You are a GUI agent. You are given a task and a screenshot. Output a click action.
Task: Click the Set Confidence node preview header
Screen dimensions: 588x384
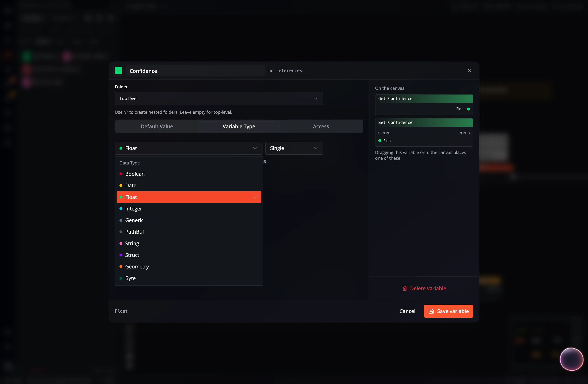(x=424, y=123)
